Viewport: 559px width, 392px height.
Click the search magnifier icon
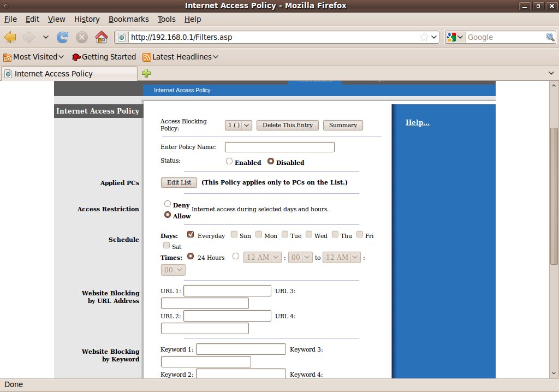[550, 37]
